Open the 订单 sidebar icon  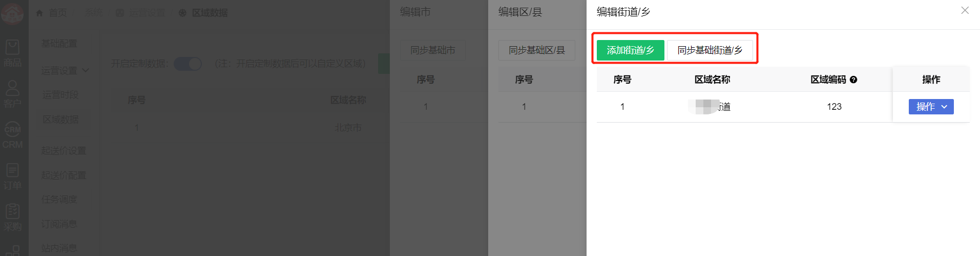tap(12, 176)
